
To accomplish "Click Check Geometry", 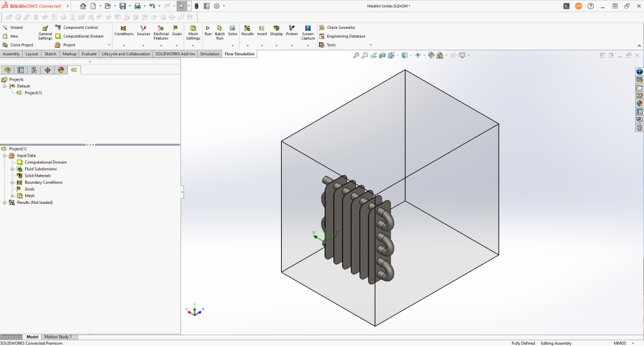I will 337,28.
